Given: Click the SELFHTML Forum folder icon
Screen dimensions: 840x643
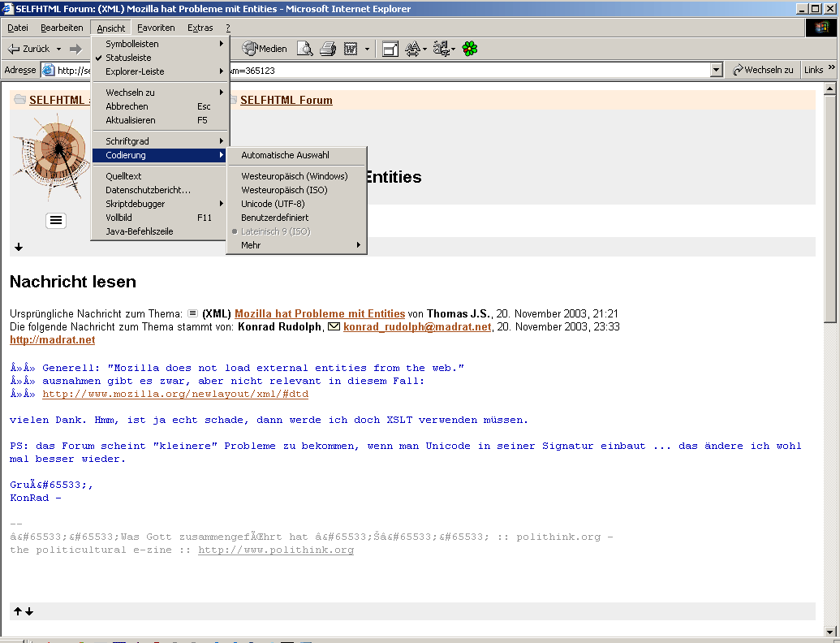Looking at the screenshot, I should (233, 100).
